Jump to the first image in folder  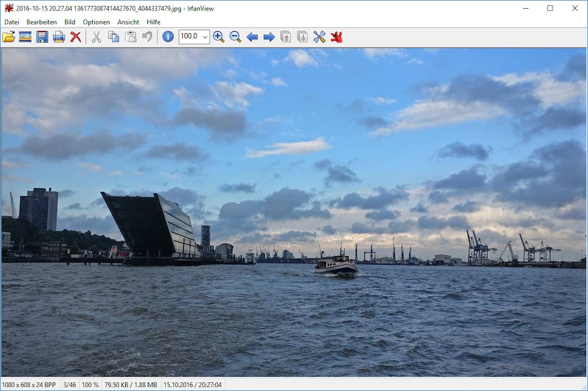coord(285,36)
